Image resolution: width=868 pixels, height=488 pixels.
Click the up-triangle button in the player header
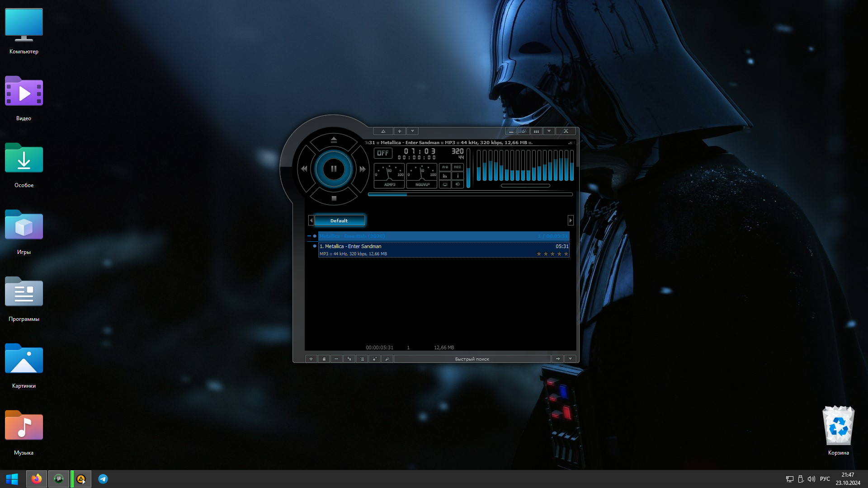click(x=383, y=131)
